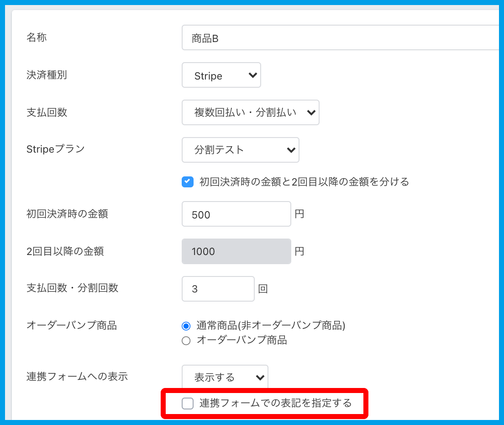The image size is (504, 425).
Task: Choose the オーダーバンプ商品 radio option
Action: (x=186, y=340)
